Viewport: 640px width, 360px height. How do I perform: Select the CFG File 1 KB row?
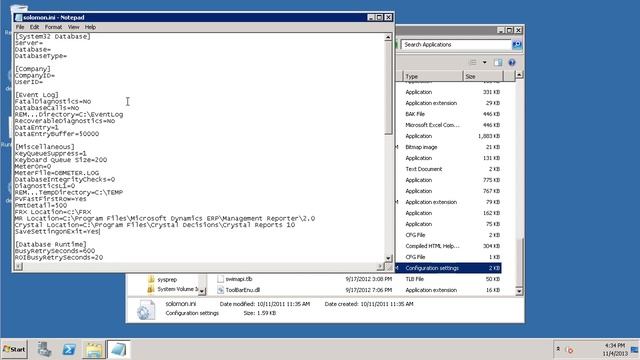pos(448,257)
